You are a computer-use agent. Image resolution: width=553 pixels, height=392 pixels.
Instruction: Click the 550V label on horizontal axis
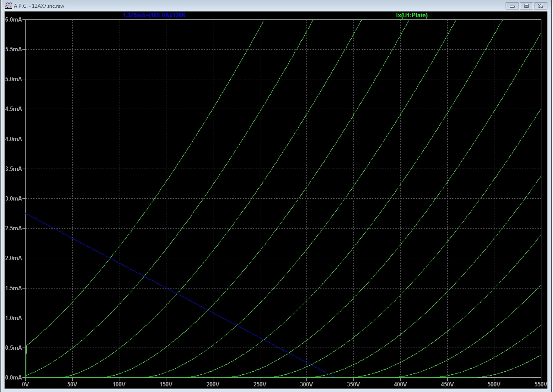(x=541, y=384)
